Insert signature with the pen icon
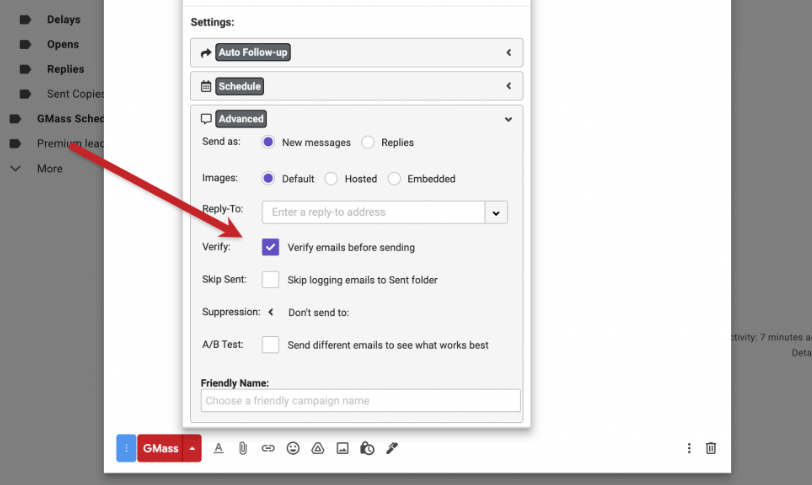Viewport: 812px width, 485px height. tap(392, 448)
